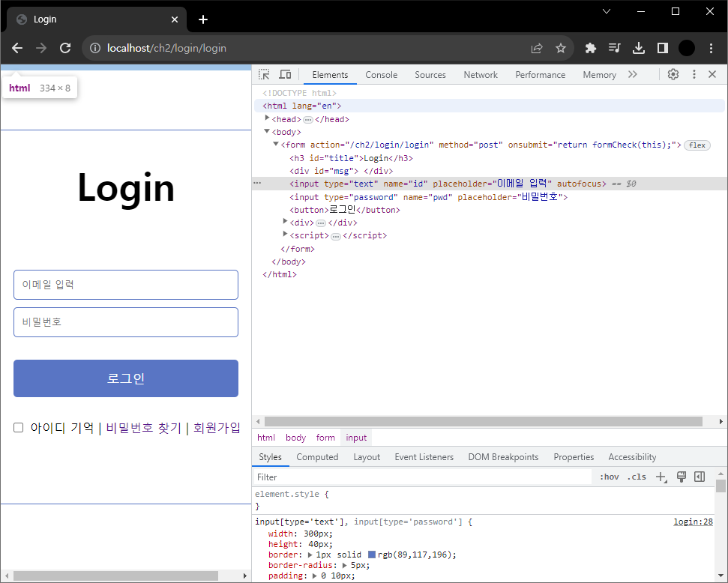Toggle the browser side panel
The image size is (728, 583).
663,48
